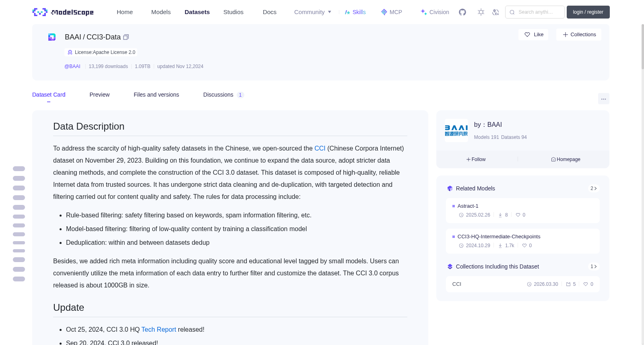Click the "1.7k" download count
This screenshot has height=345, width=644.
tap(510, 246)
